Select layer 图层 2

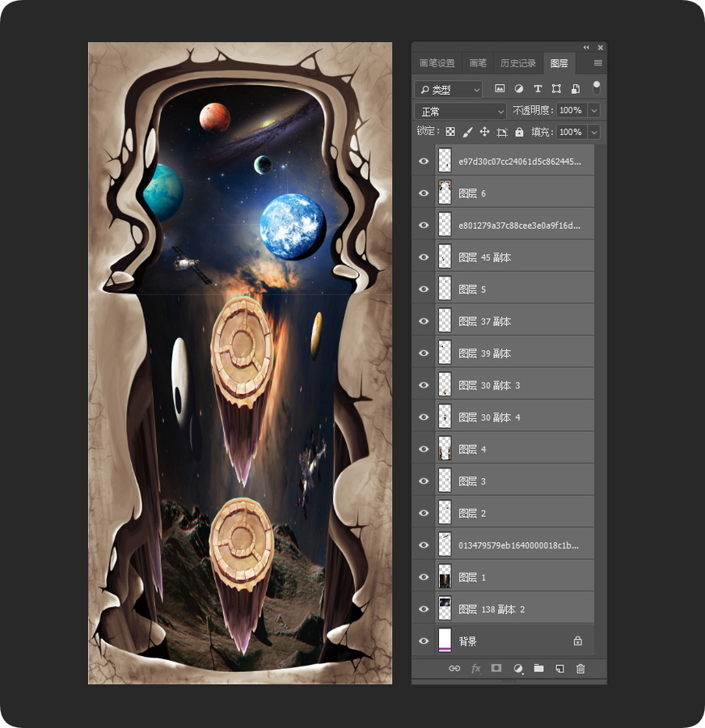[503, 513]
